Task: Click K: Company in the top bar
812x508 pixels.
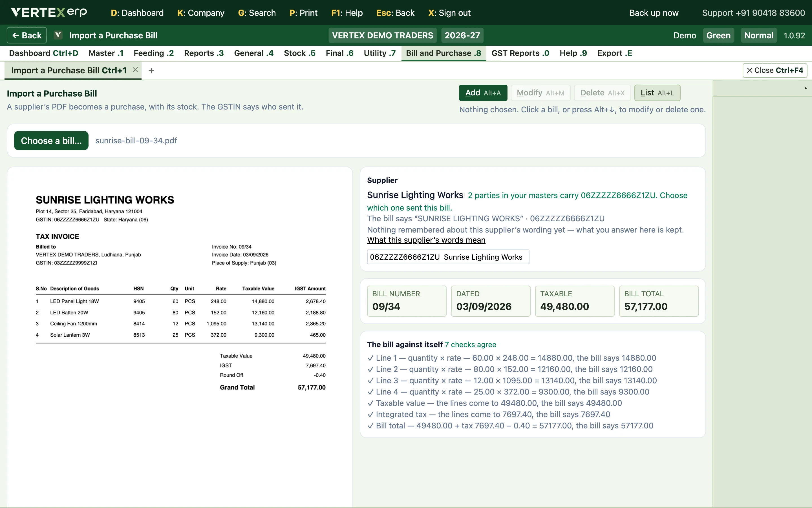Action: [x=201, y=13]
